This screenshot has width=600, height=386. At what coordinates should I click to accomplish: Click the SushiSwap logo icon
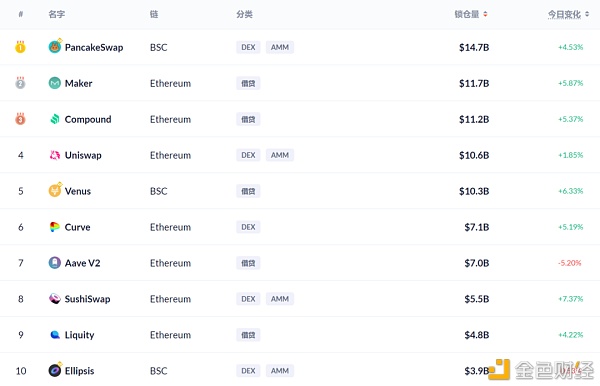point(55,299)
